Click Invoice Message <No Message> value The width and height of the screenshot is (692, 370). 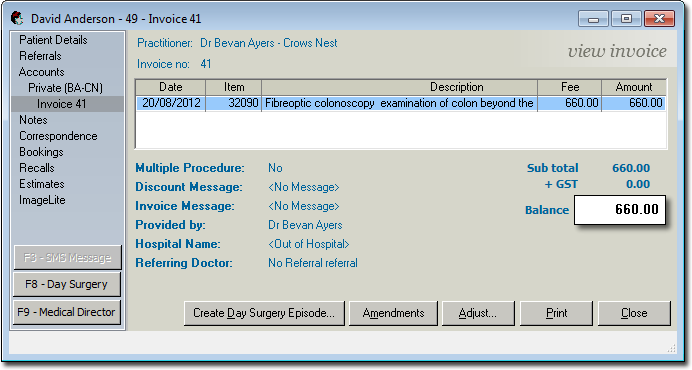[304, 206]
